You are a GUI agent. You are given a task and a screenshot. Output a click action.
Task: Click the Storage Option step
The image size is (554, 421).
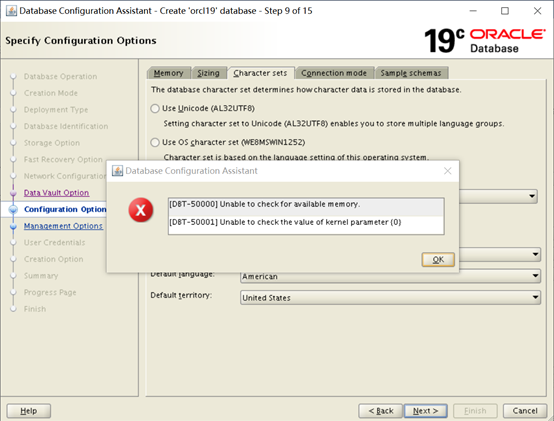(52, 143)
